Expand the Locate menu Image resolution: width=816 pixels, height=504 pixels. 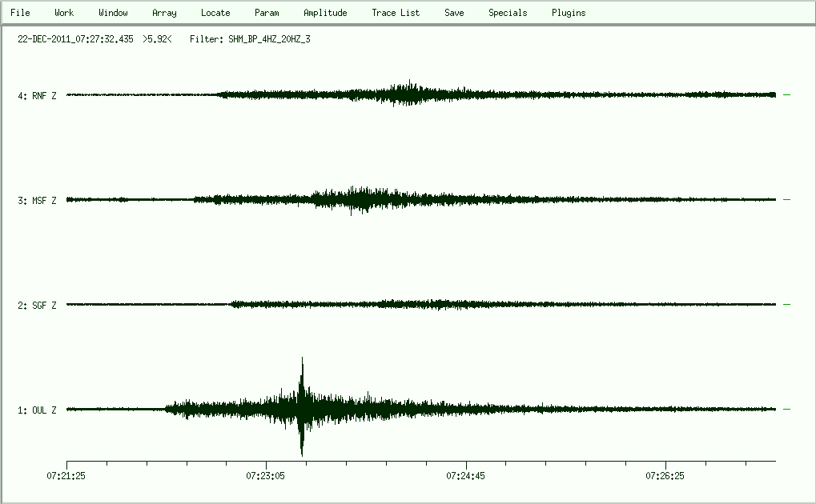215,13
